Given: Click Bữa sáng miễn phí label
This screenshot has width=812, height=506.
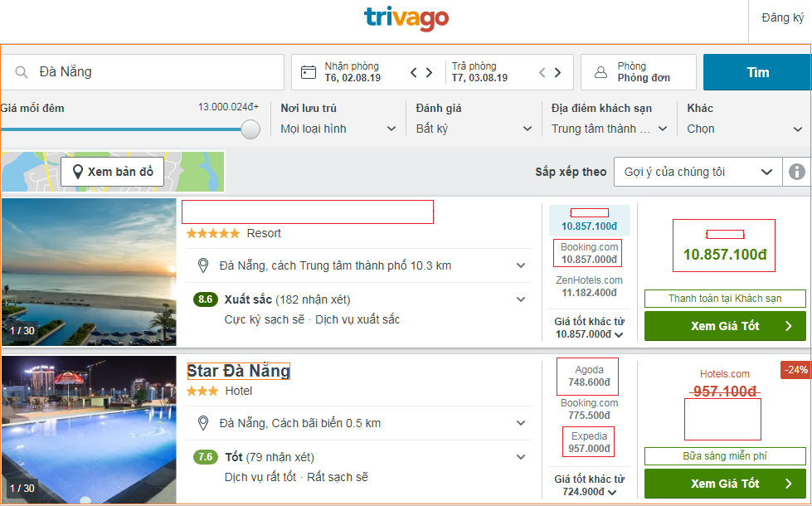Looking at the screenshot, I should click(724, 455).
